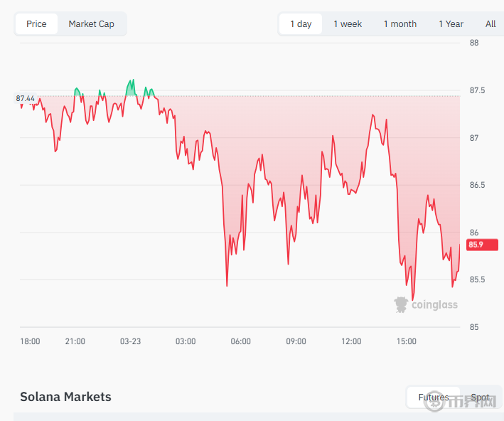
Task: Click the Solana Markets heading
Action: coord(65,397)
